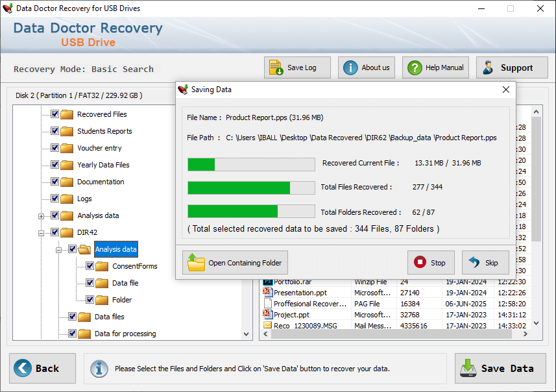Click the file list scroll-left arrow
The width and height of the screenshot is (556, 392).
[x=265, y=334]
